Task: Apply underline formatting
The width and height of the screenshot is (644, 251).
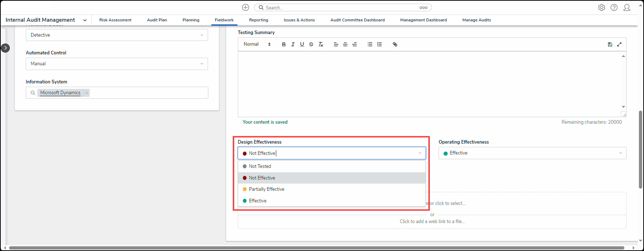Action: 302,44
